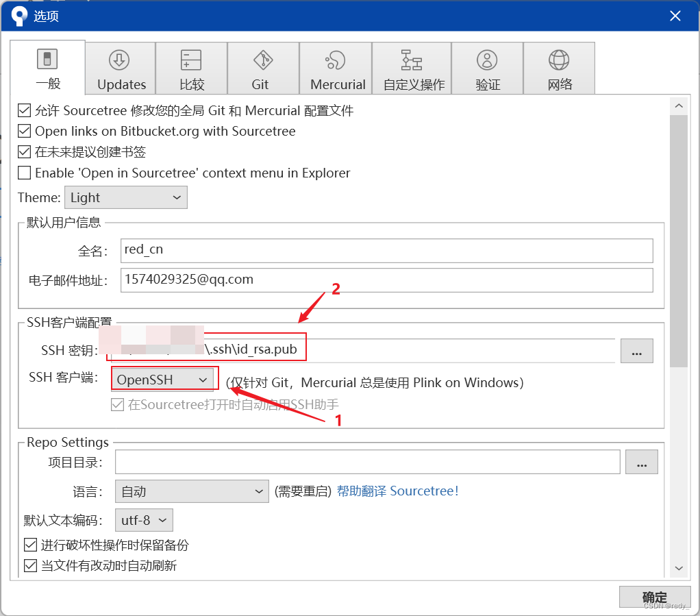Enable 'Open in Sourcetree' context menu checkbox
700x616 pixels.
pos(24,173)
